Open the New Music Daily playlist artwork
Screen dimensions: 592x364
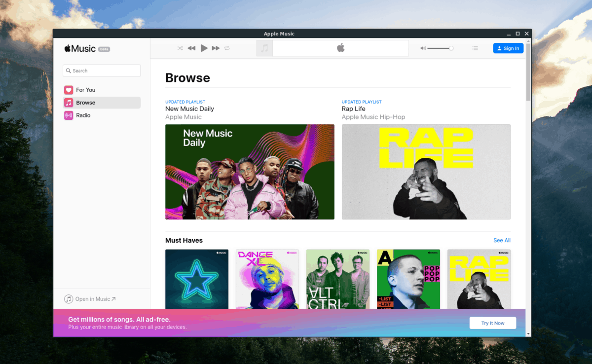[x=250, y=172]
